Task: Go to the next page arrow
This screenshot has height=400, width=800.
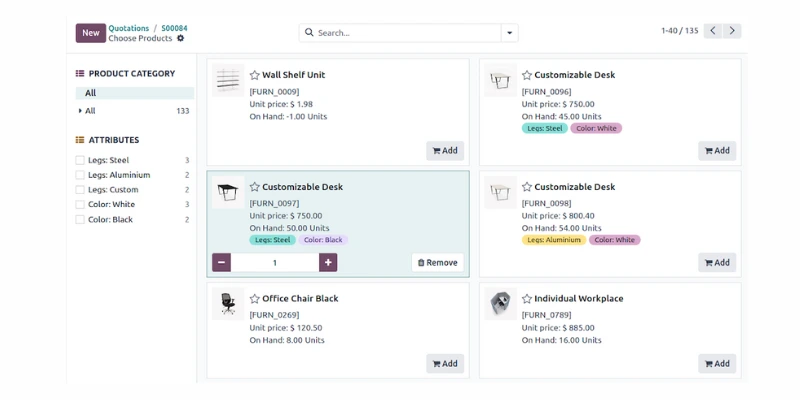Action: [x=732, y=31]
